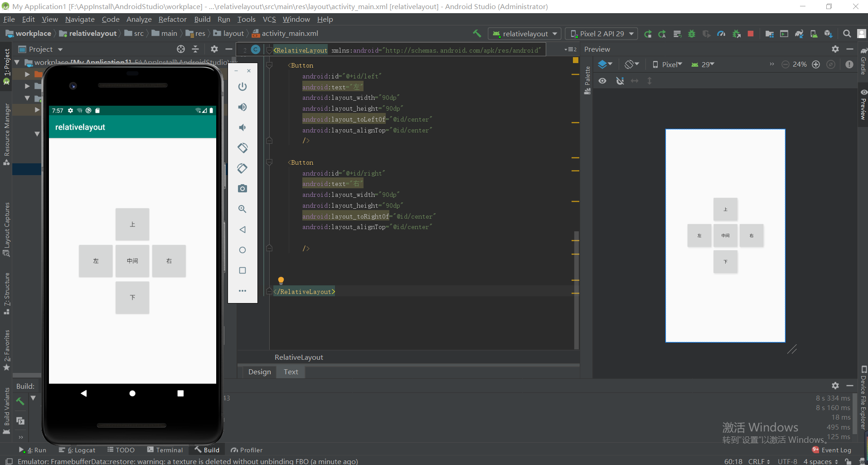
Task: Open the Build menu
Action: pos(202,19)
